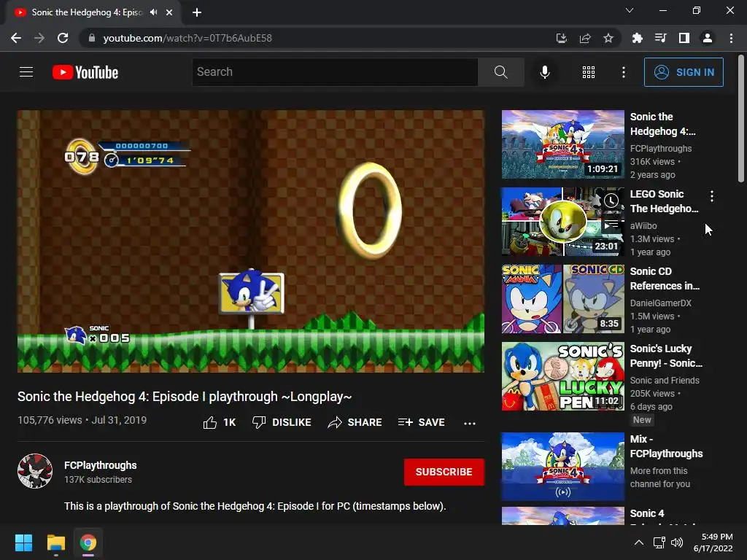Open File Explorer from taskbar

coord(55,542)
